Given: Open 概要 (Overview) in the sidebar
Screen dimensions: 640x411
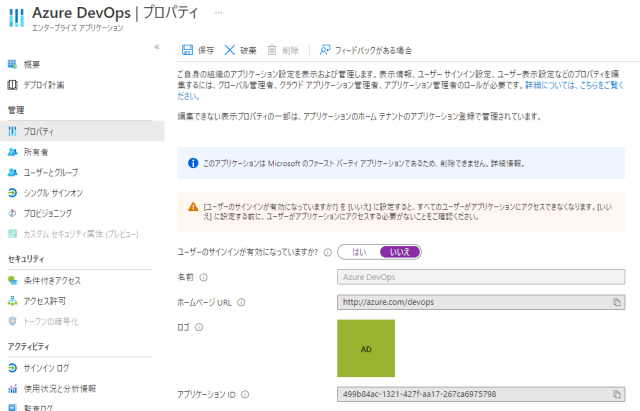Looking at the screenshot, I should (x=32, y=64).
